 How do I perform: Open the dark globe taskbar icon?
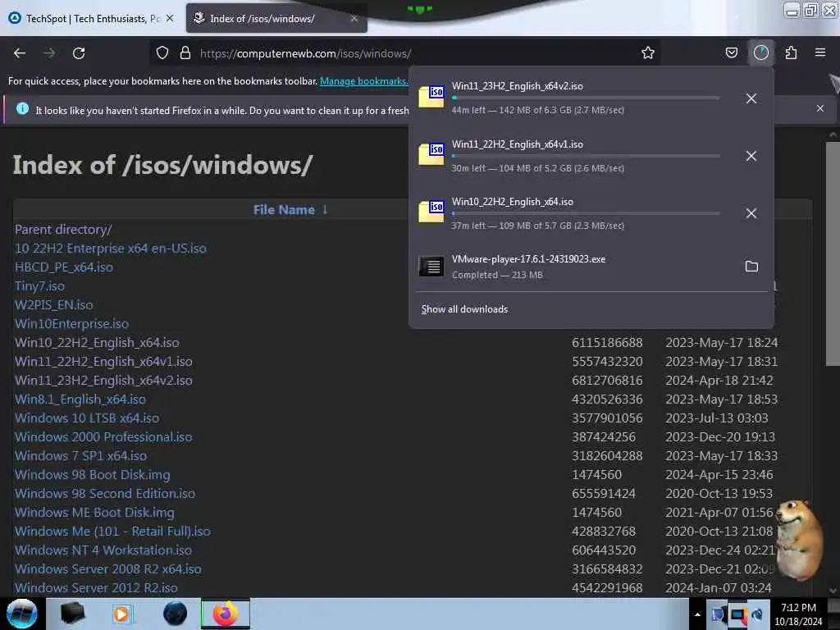tap(175, 614)
